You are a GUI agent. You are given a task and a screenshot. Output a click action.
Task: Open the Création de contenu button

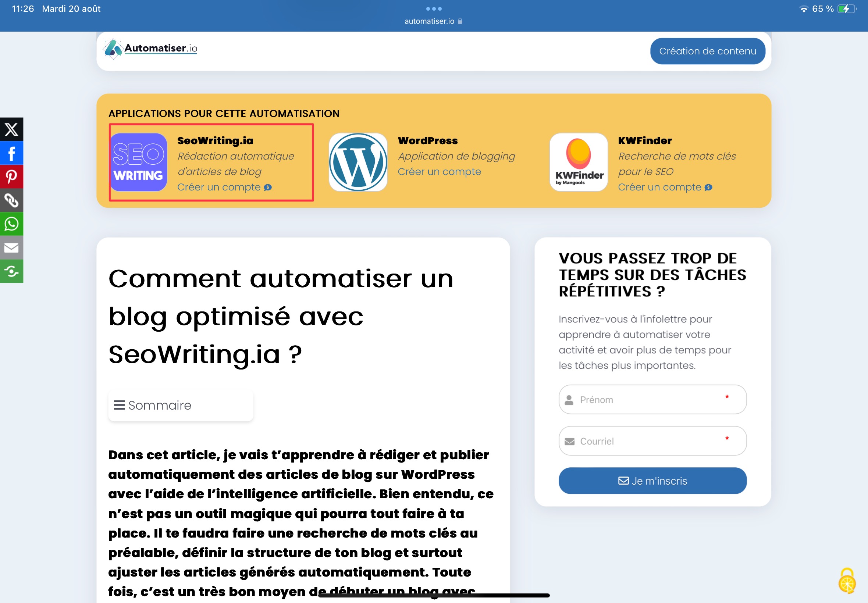coord(707,51)
